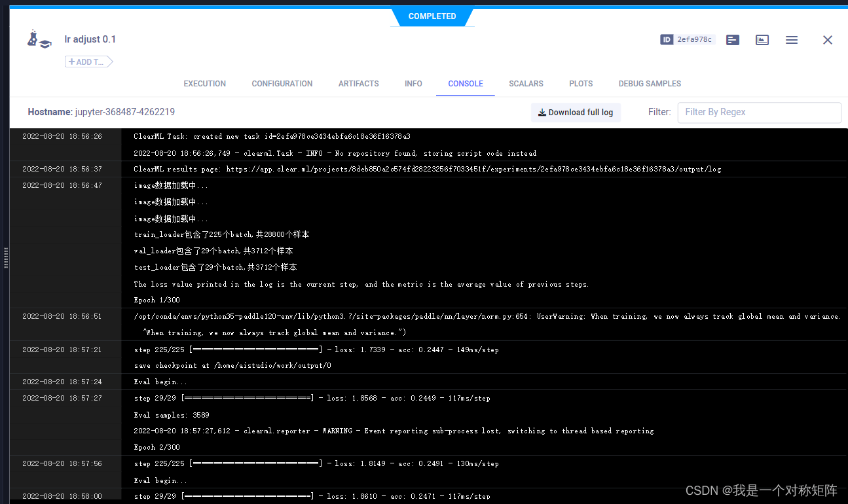Screen dimensions: 848x504
Task: Click the 'Epoch 2/300' log line
Action: [x=157, y=447]
